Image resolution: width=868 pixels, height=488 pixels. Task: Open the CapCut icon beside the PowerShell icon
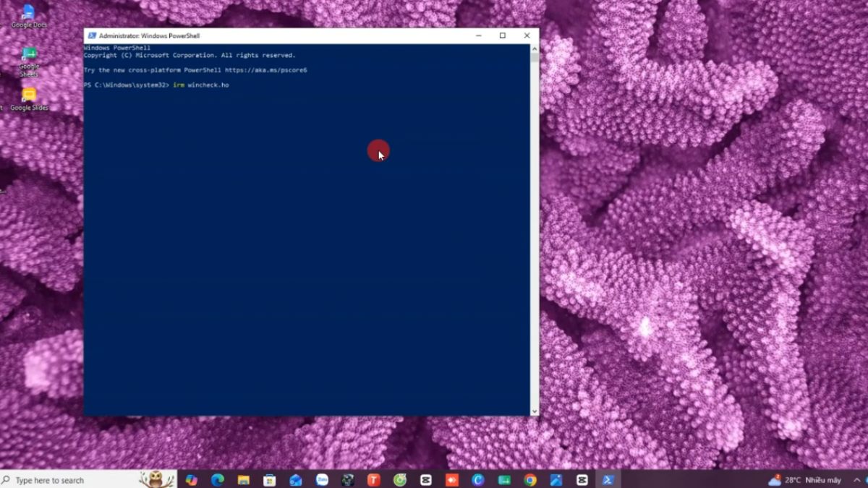(x=582, y=479)
